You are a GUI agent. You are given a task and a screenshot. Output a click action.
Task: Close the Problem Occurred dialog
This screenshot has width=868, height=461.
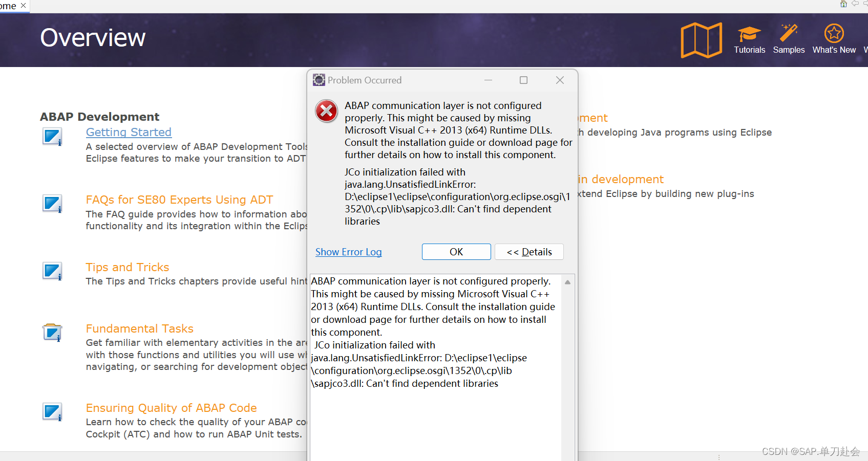pyautogui.click(x=560, y=80)
